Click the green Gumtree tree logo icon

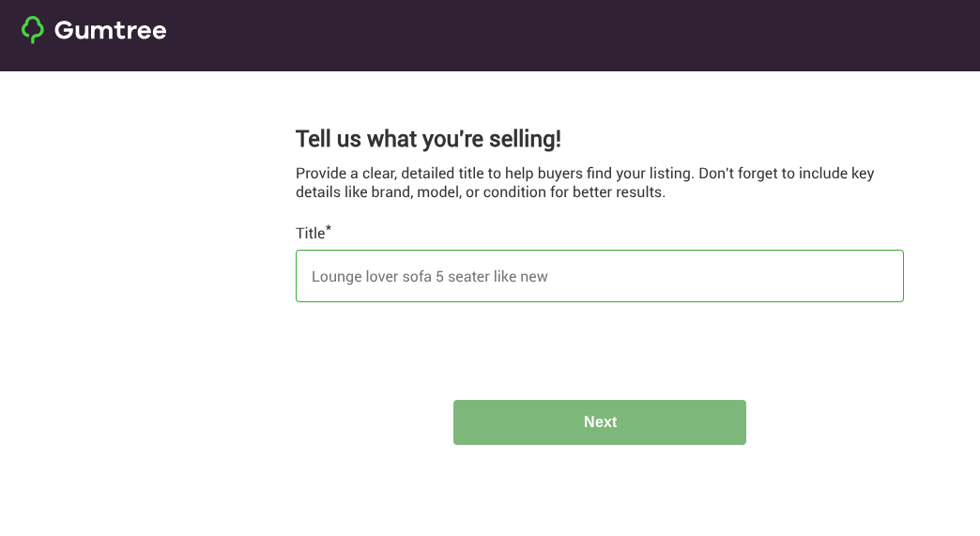pos(33,30)
